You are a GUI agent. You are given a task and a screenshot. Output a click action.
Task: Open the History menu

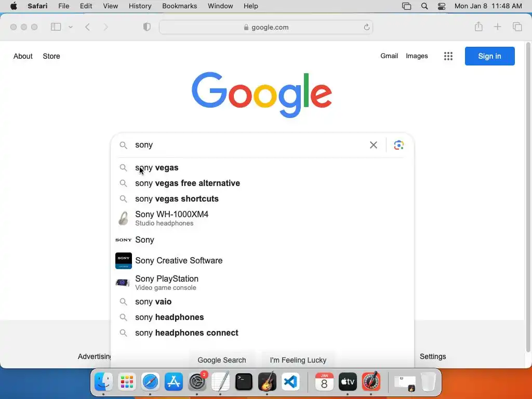tap(140, 6)
